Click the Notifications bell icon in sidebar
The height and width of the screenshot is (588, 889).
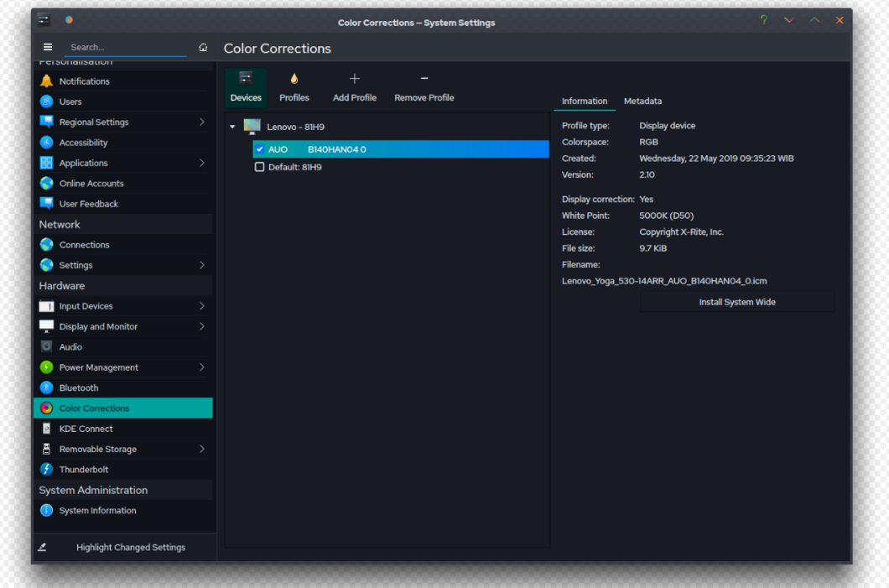coord(46,81)
